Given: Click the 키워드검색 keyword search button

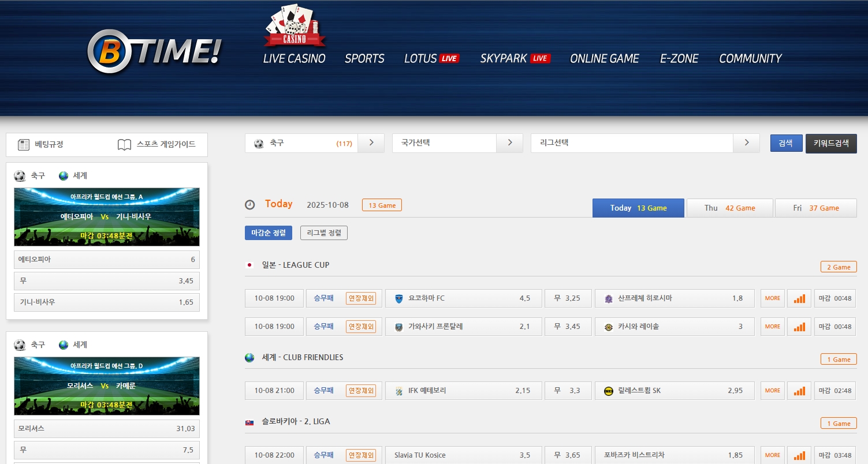Looking at the screenshot, I should (x=830, y=143).
